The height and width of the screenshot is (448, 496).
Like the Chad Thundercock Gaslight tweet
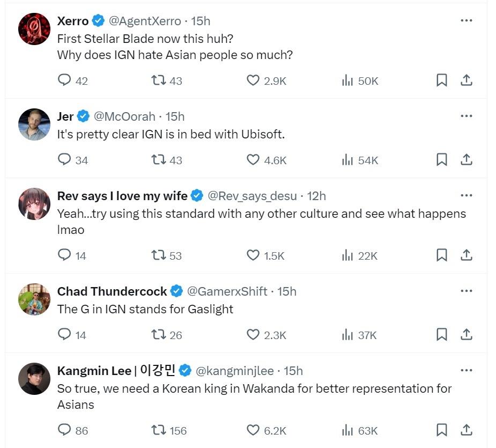coord(253,335)
